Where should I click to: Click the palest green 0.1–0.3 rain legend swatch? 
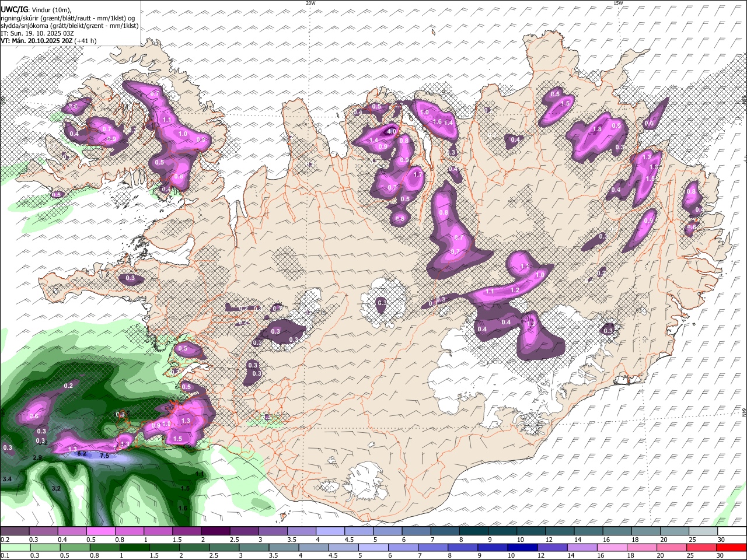(x=16, y=547)
